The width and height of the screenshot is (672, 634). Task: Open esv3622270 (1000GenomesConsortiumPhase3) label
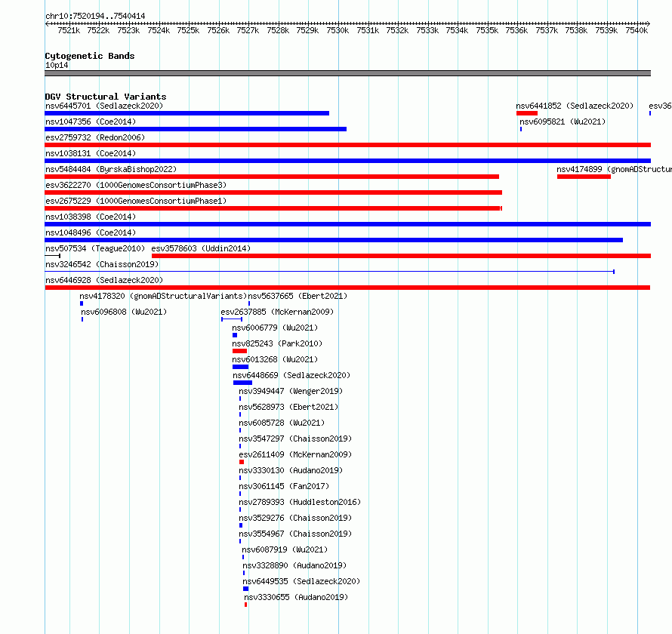click(x=136, y=185)
